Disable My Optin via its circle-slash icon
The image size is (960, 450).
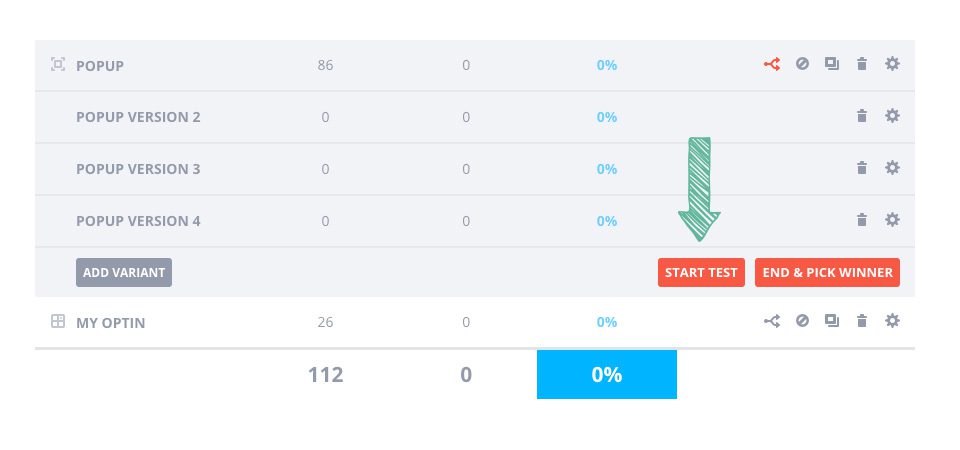tap(802, 322)
